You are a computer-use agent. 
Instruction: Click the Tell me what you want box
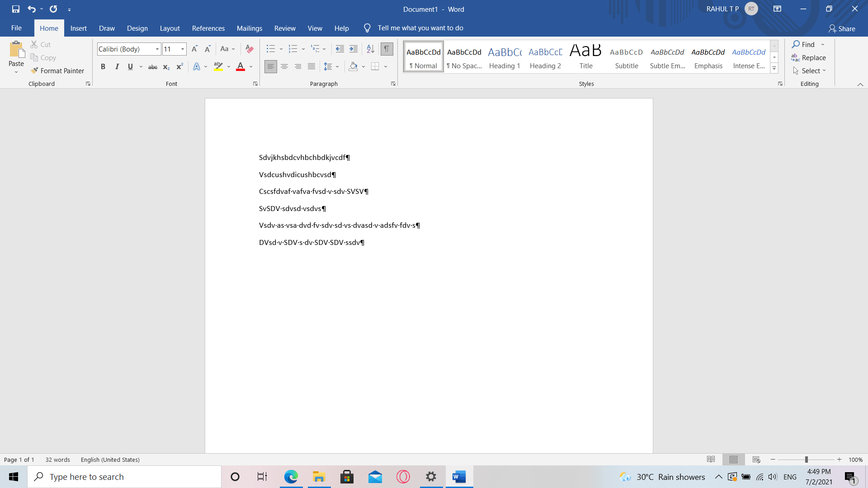coord(420,28)
